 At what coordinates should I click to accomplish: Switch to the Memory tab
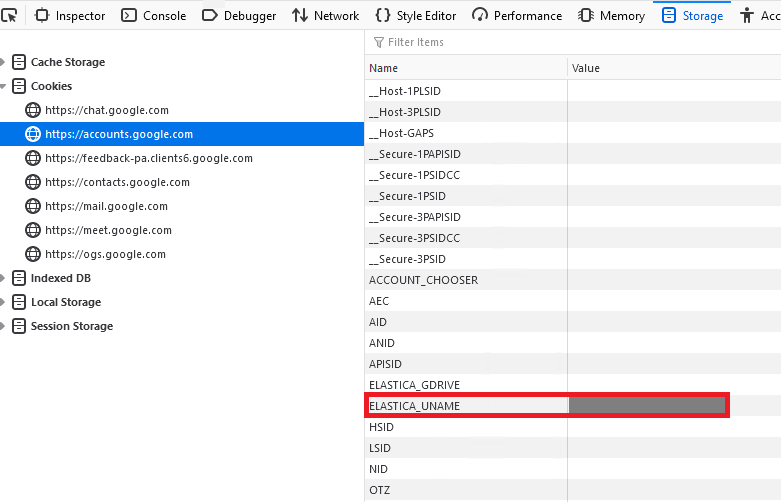point(611,15)
